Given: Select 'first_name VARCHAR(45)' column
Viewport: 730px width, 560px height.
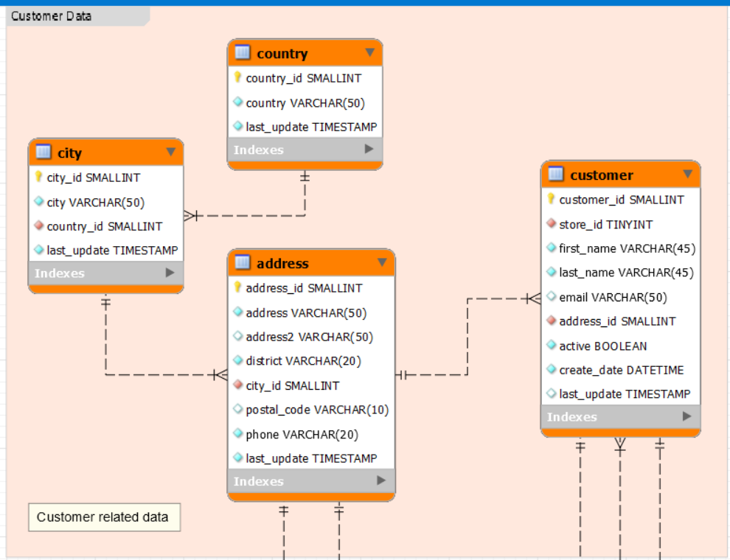Looking at the screenshot, I should [627, 249].
